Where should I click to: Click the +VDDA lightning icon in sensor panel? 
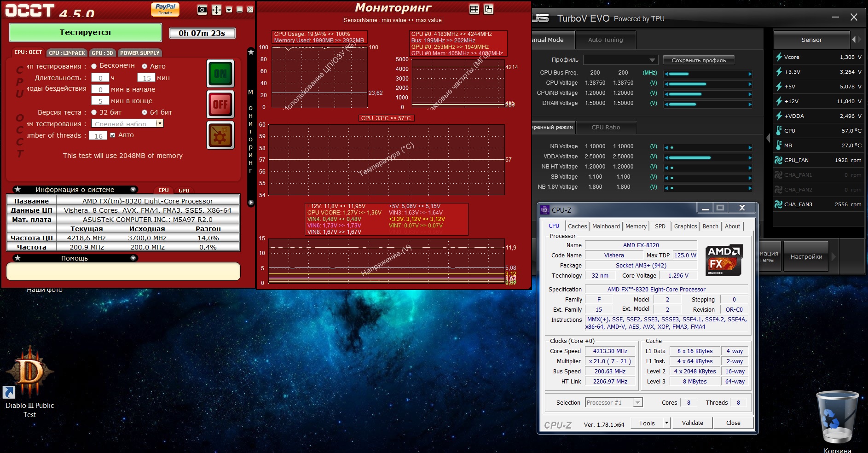click(x=779, y=116)
